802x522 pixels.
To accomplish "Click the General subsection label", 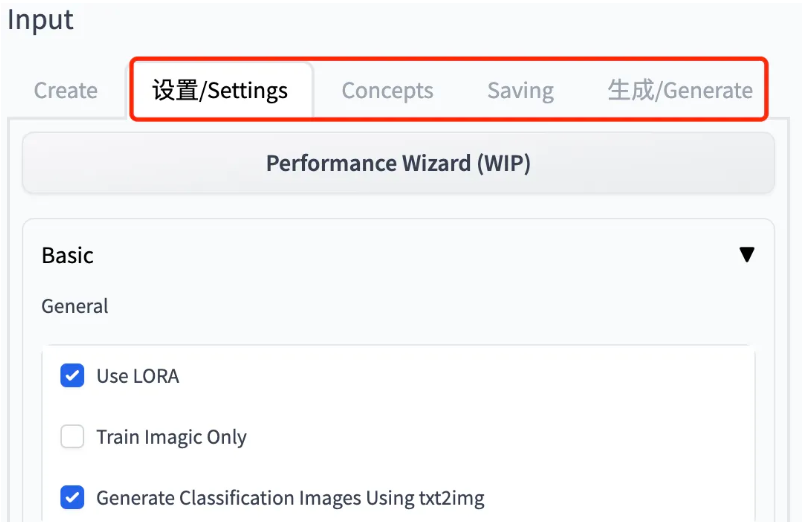I will click(75, 306).
